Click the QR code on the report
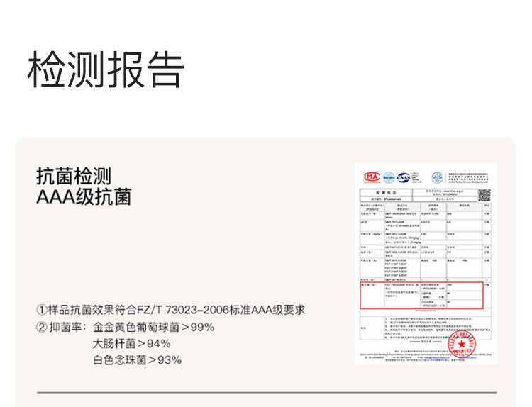 coord(484,196)
